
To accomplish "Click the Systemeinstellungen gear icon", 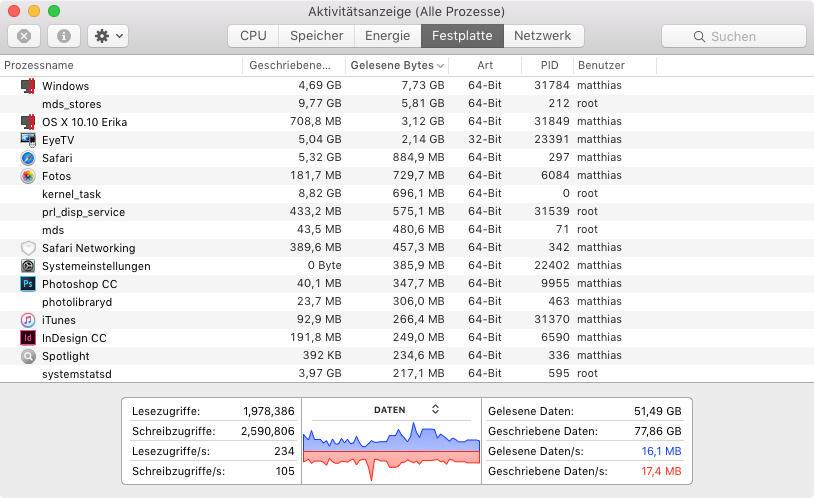I will 28,266.
